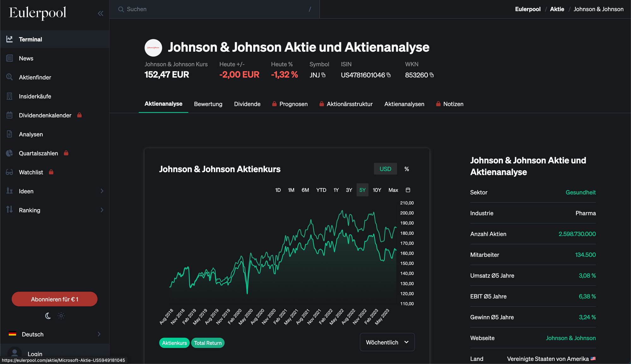Toggle chart to percent view
The height and width of the screenshot is (364, 631).
pyautogui.click(x=407, y=169)
